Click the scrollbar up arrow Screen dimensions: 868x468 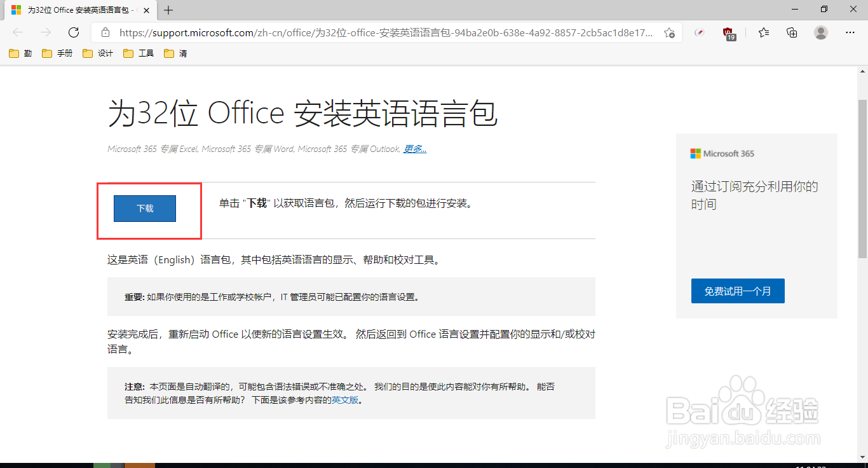click(x=862, y=70)
